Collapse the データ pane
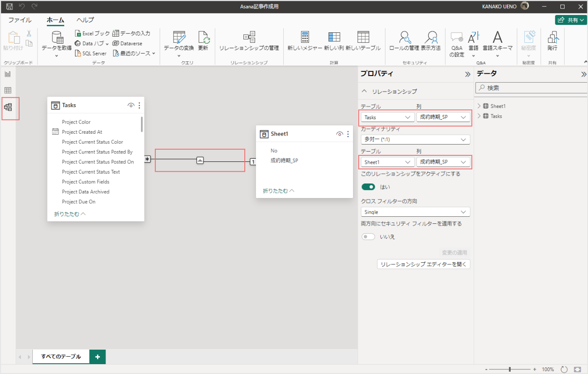 click(584, 74)
